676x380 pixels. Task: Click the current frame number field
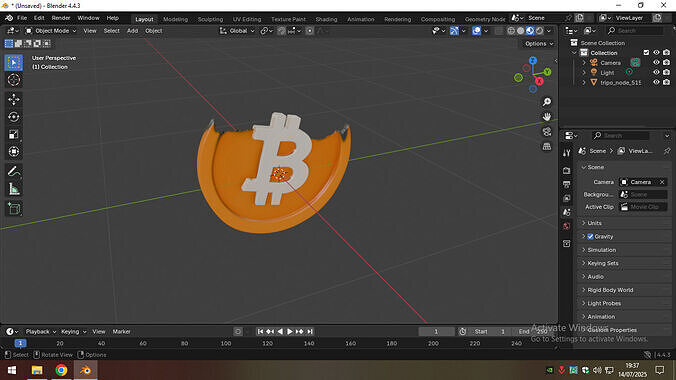point(436,332)
